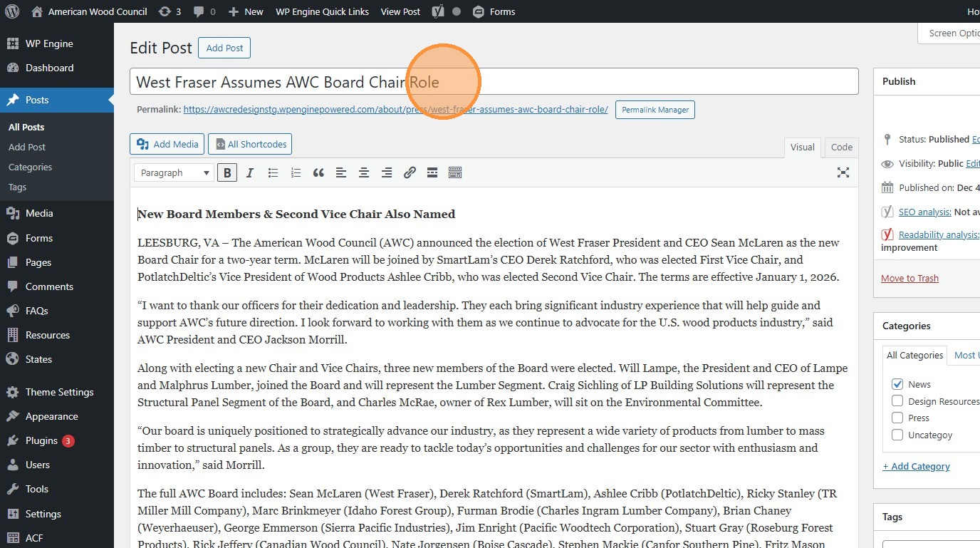Toggle bold formatting in editor toolbar
Screen dimensions: 980x548
(x=227, y=172)
